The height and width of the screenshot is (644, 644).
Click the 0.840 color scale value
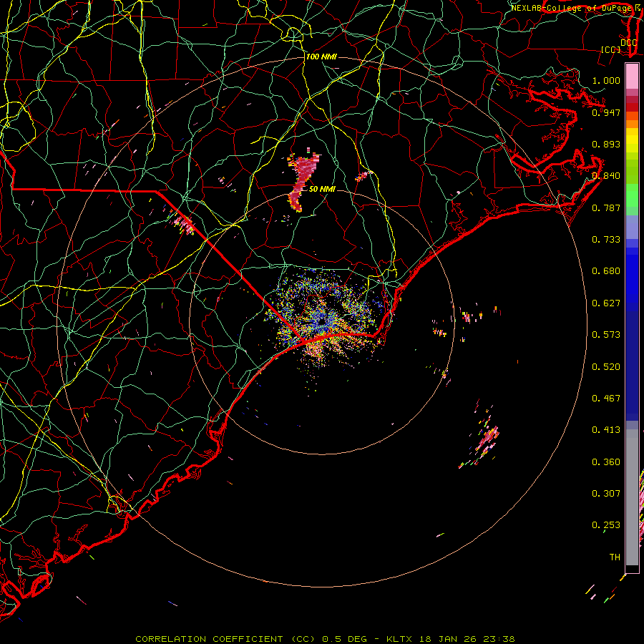point(606,176)
